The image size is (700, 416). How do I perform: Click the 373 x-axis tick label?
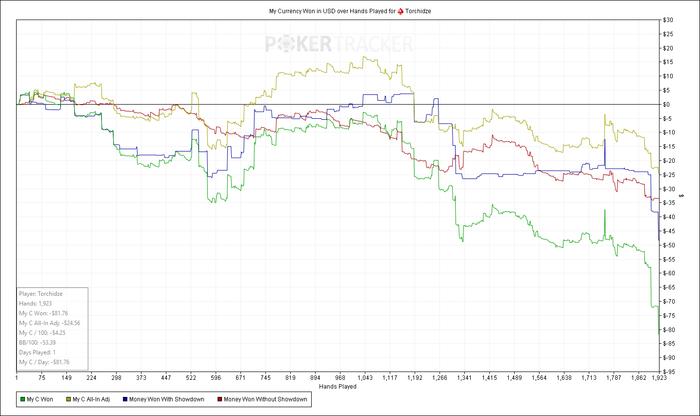[141, 378]
